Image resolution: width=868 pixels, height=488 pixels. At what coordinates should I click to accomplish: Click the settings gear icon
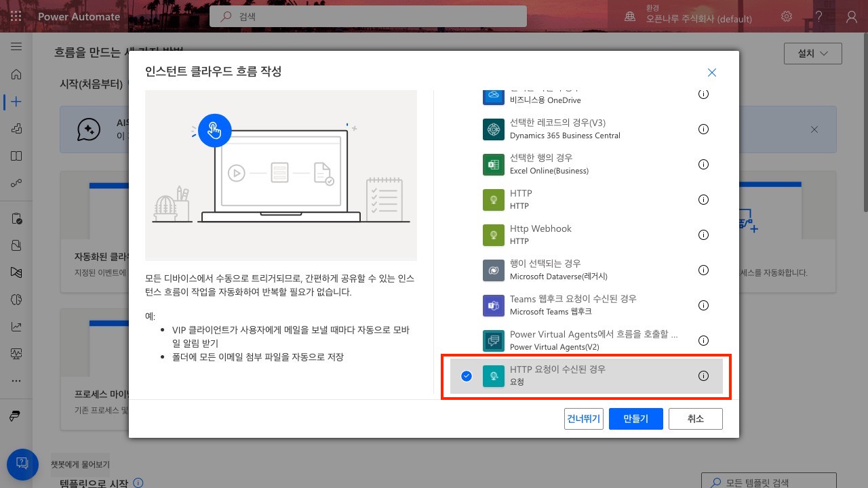[x=787, y=16]
